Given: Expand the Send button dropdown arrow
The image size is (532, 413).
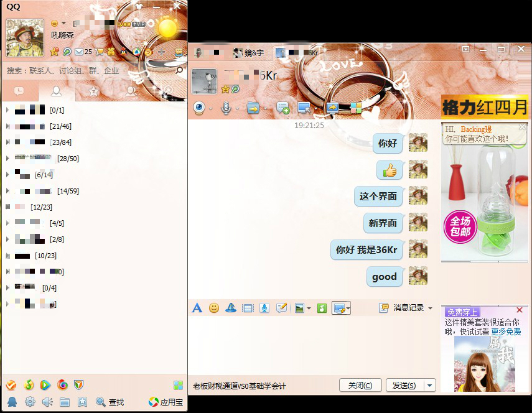Looking at the screenshot, I should pos(429,385).
